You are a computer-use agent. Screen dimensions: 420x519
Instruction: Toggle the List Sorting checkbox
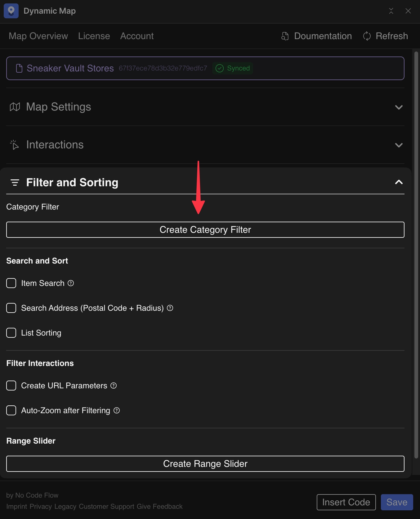11,333
